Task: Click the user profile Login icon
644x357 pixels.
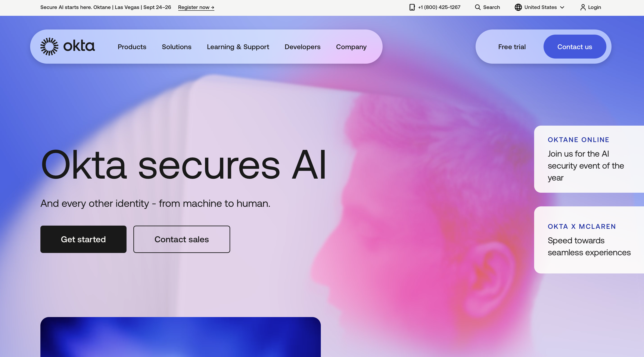Action: pyautogui.click(x=583, y=7)
